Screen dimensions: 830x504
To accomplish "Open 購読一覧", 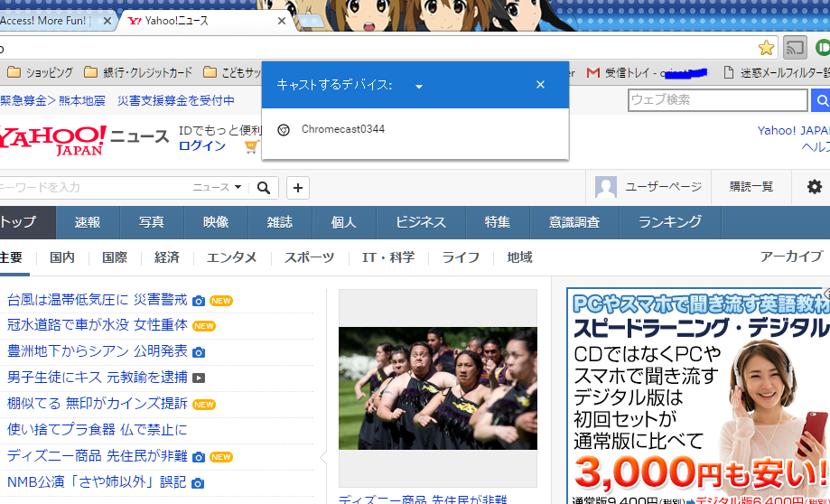I will (751, 187).
